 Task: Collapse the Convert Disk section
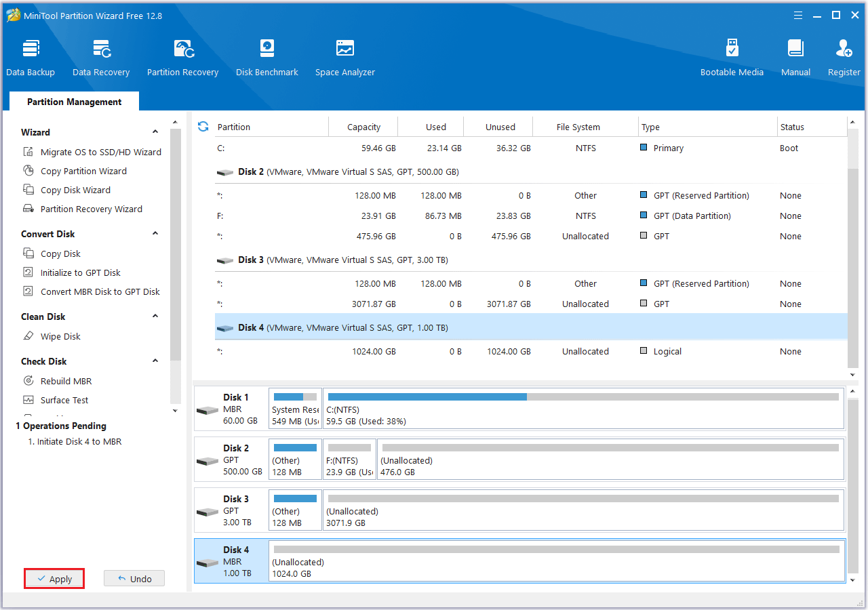click(155, 234)
